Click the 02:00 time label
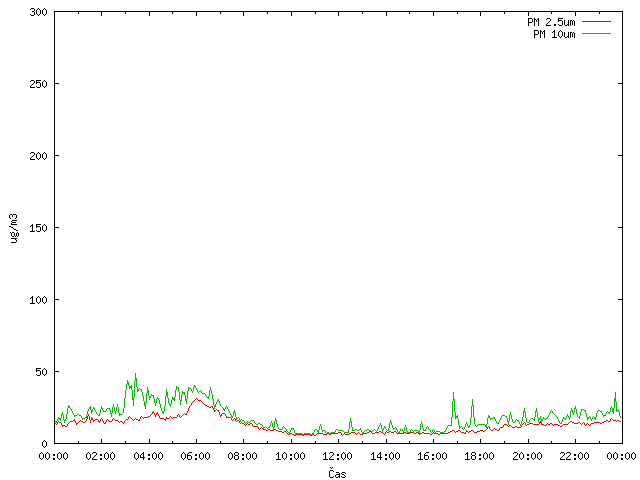 100,456
